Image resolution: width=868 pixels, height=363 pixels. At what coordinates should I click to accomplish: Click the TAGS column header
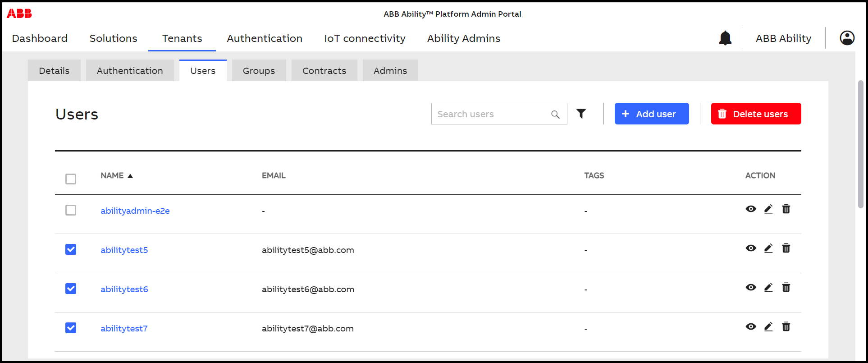(594, 175)
